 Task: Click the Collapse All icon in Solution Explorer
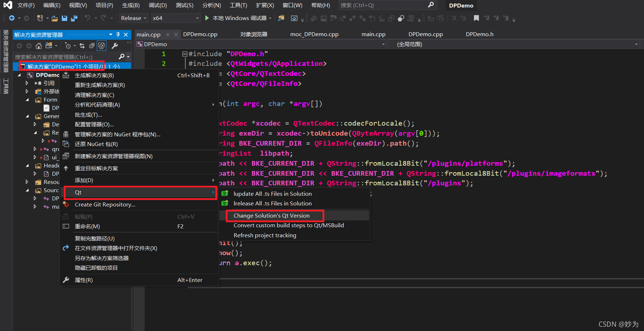(92, 45)
